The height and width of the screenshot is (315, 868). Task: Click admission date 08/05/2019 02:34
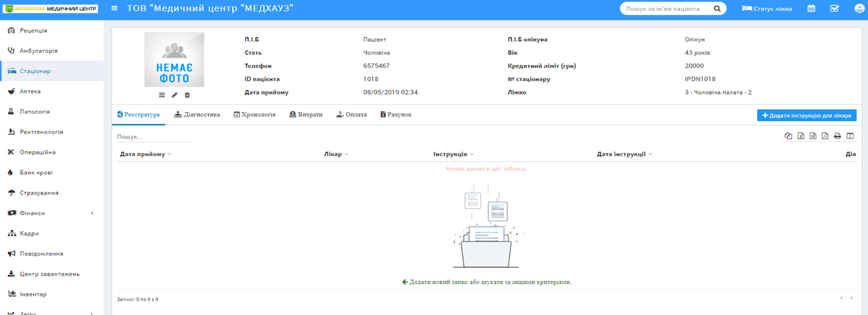pos(391,92)
